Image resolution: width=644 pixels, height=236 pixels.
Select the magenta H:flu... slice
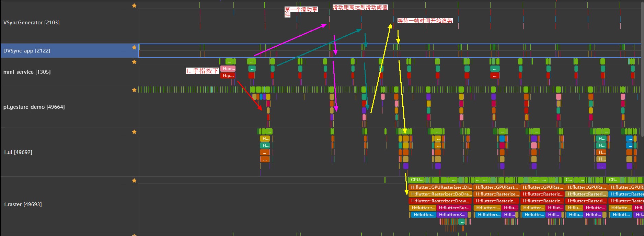coord(510,208)
